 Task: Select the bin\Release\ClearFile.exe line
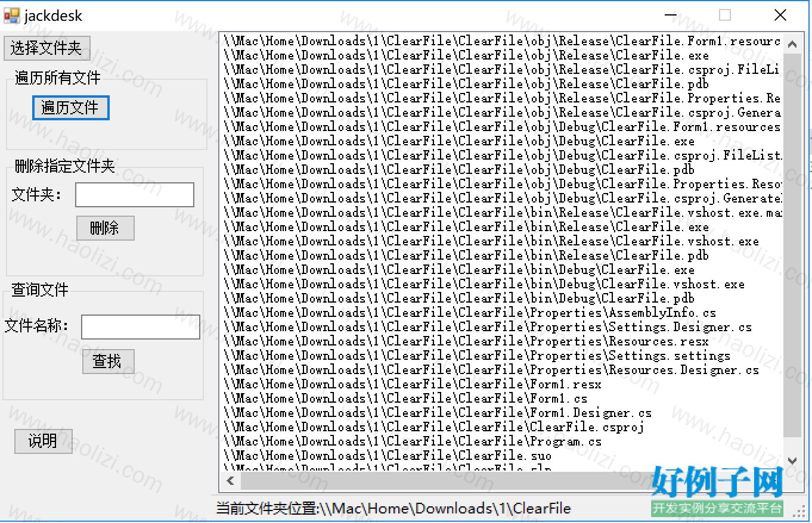[467, 227]
